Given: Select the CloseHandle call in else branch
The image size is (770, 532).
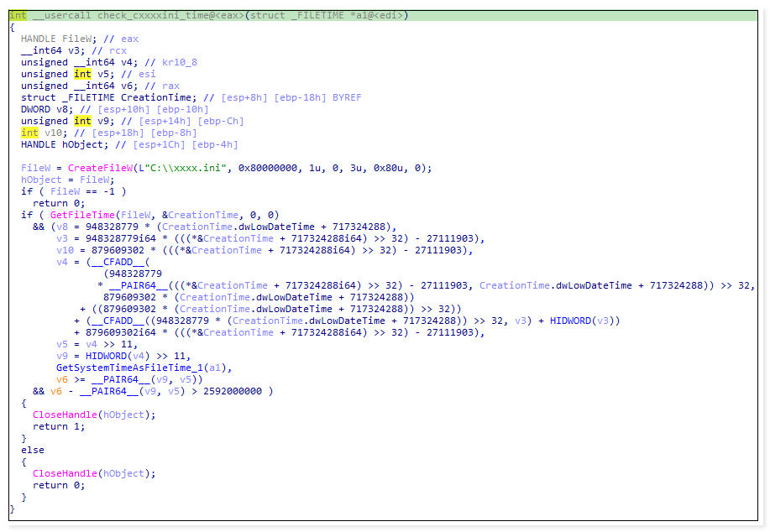Looking at the screenshot, I should (65, 473).
